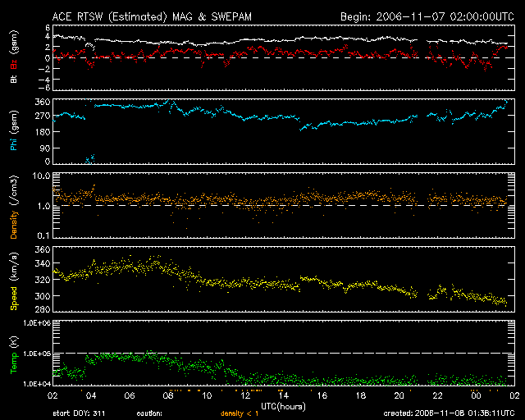Click the '06' hour label on the time axis
Image resolution: width=525 pixels, height=420 pixels.
click(130, 396)
